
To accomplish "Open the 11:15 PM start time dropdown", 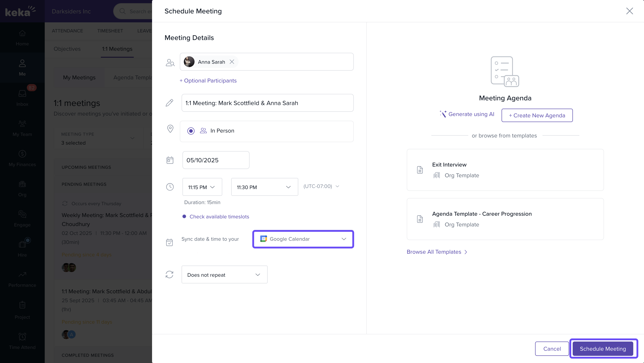I will (202, 187).
